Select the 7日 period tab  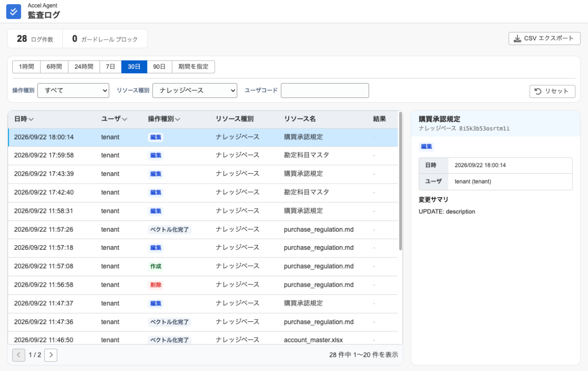pyautogui.click(x=111, y=67)
